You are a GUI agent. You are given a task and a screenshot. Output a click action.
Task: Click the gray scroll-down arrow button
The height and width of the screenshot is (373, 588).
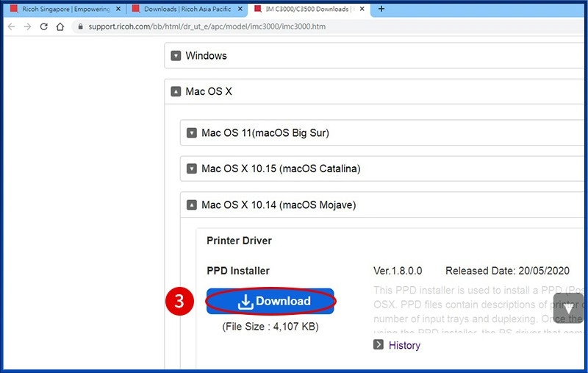click(568, 309)
